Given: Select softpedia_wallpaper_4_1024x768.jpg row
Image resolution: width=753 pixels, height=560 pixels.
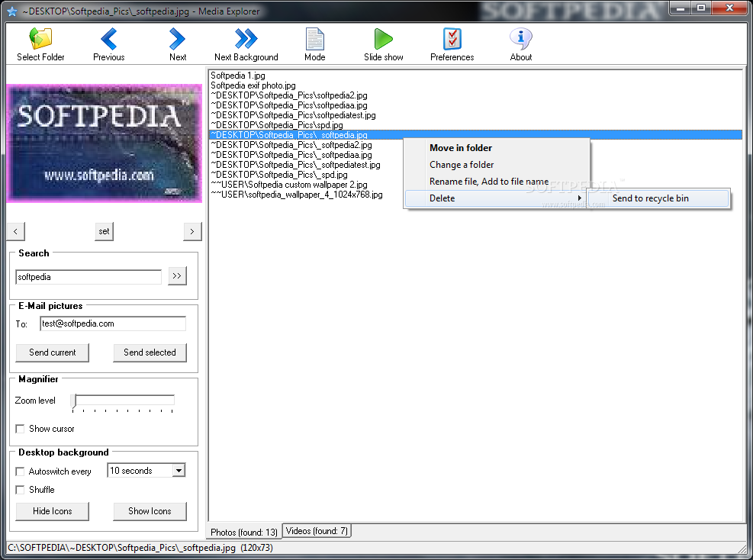Looking at the screenshot, I should click(297, 195).
